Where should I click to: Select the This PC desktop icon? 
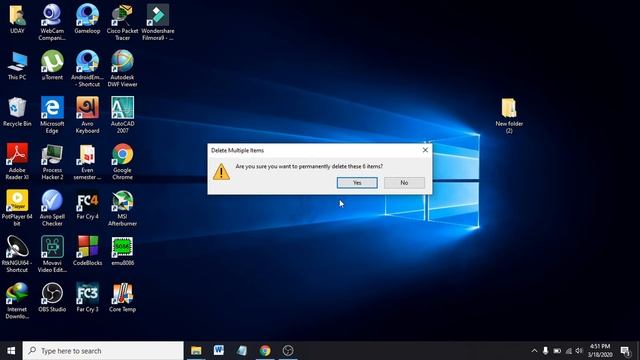coord(17,65)
